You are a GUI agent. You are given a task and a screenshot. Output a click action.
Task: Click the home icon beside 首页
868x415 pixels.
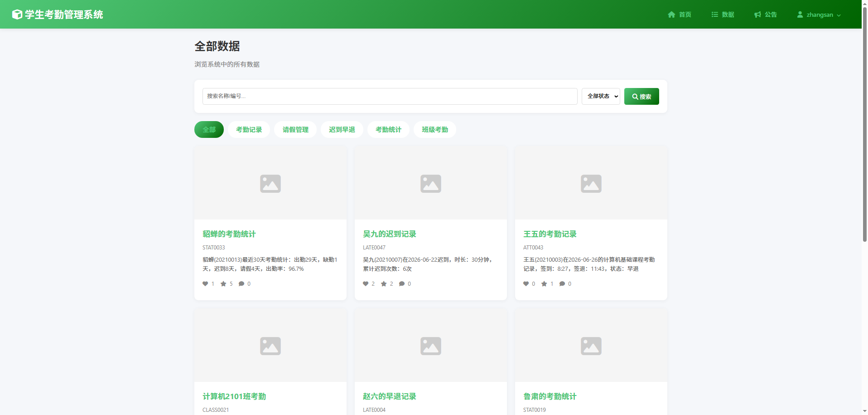point(671,15)
